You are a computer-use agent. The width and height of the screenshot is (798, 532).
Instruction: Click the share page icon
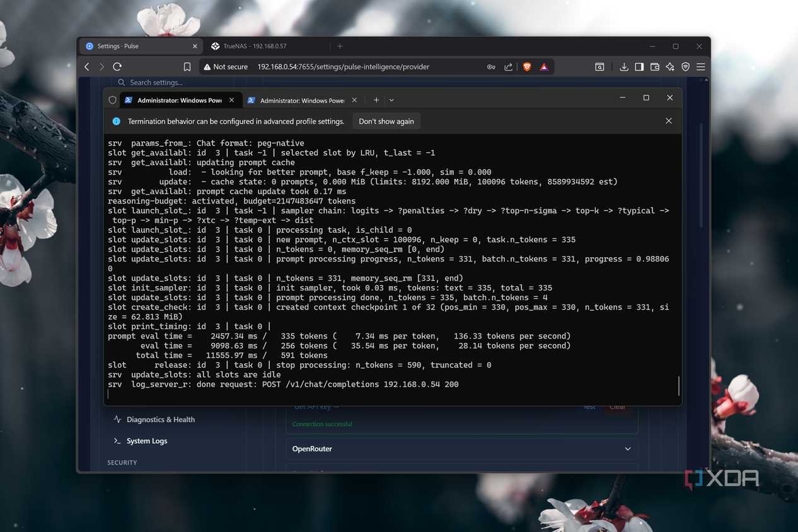tap(508, 67)
